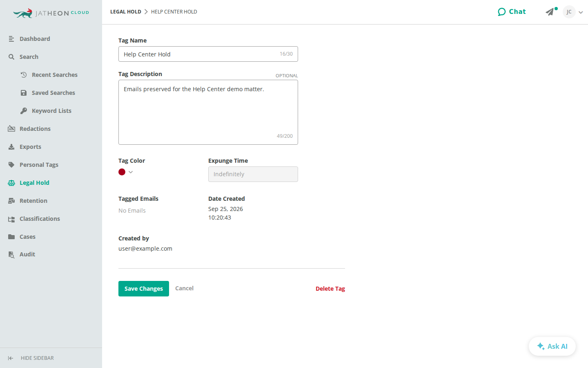Click the HELP CENTER HOLD breadcrumb text
The width and height of the screenshot is (588, 368).
point(174,12)
